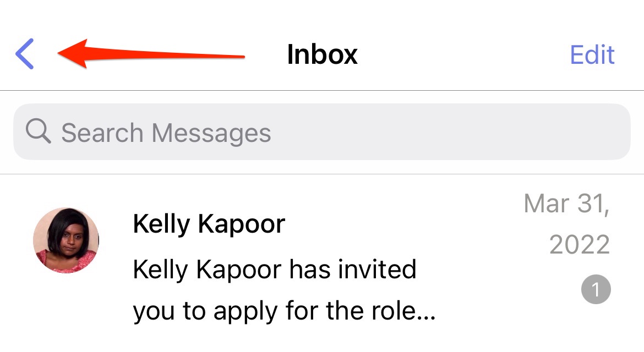Click the 'Mar 31,' date label

[x=566, y=203]
